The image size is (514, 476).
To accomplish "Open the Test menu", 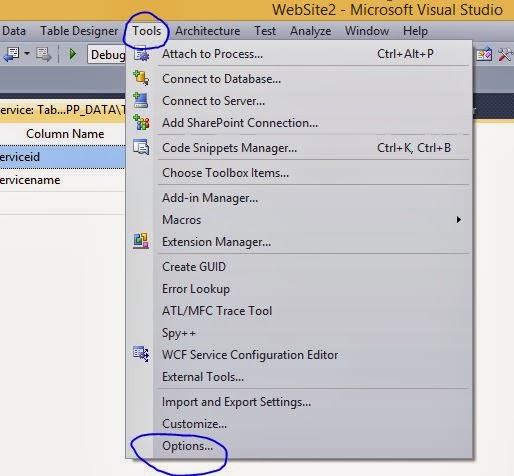I will coord(265,31).
